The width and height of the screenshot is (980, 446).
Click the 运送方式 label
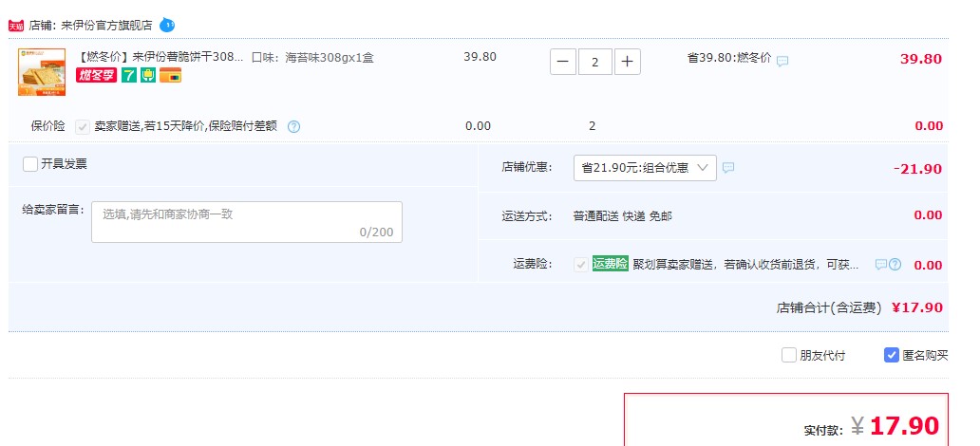pyautogui.click(x=527, y=216)
